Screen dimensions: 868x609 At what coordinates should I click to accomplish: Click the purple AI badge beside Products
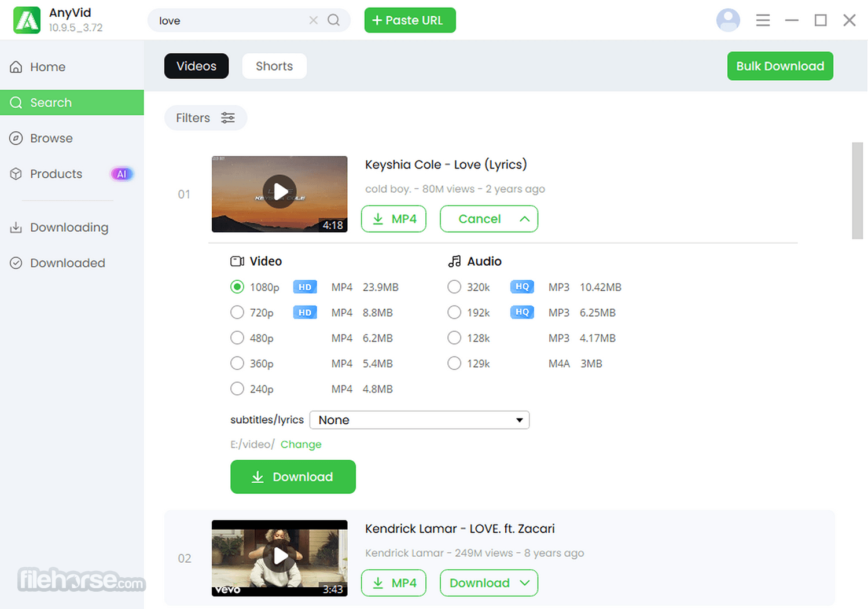pyautogui.click(x=122, y=174)
